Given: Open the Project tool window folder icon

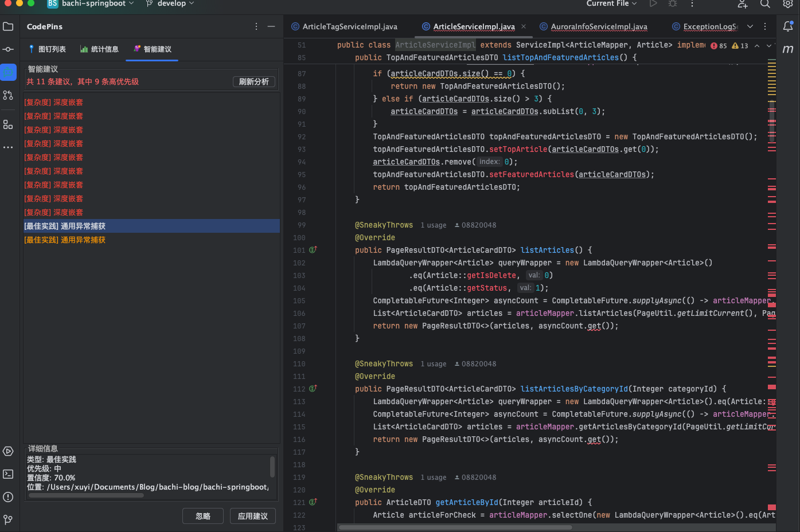Looking at the screenshot, I should 8,26.
